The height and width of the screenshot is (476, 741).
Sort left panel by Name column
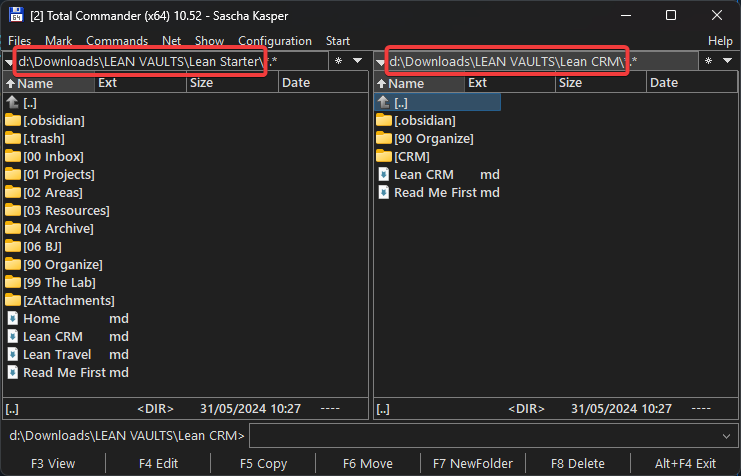49,83
